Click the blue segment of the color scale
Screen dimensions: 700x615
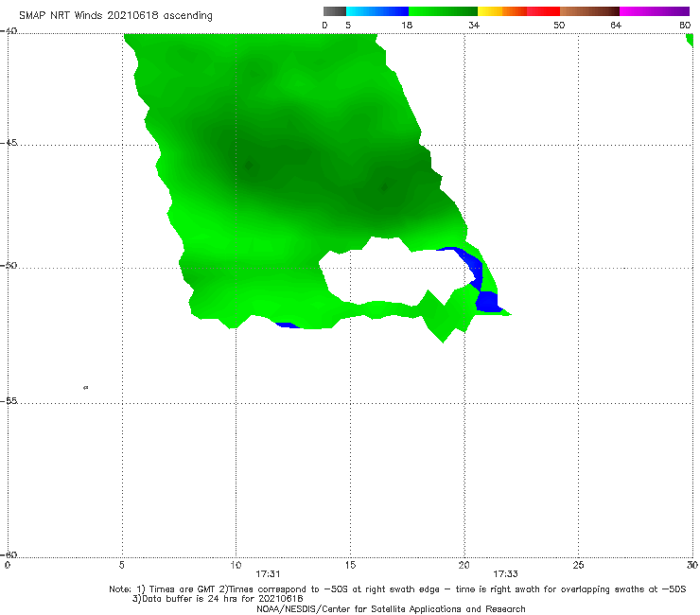tap(377, 11)
